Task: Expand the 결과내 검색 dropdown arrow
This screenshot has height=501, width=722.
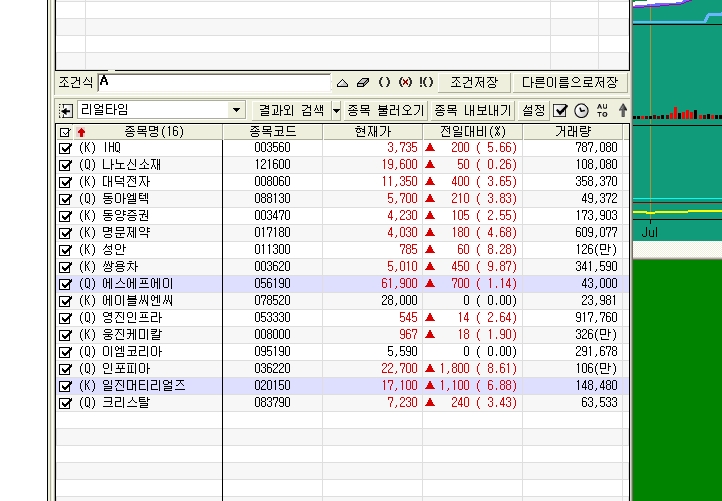Action: tap(336, 110)
